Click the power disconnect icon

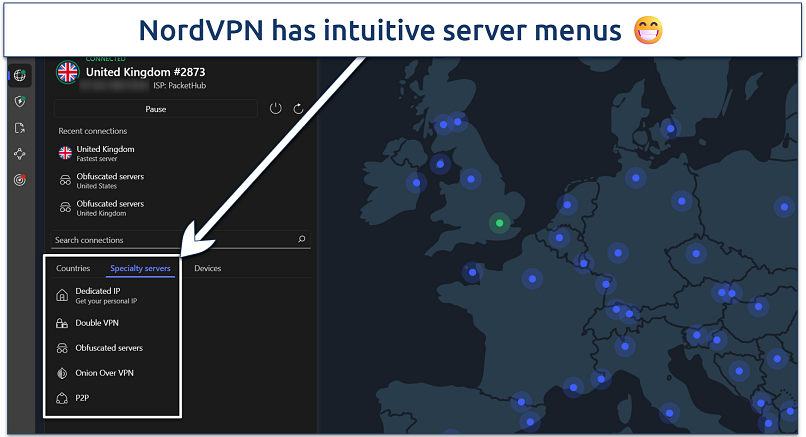click(276, 108)
